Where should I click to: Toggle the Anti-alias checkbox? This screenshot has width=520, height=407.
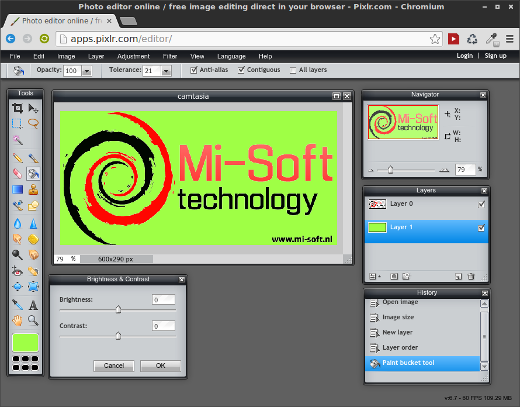point(193,70)
